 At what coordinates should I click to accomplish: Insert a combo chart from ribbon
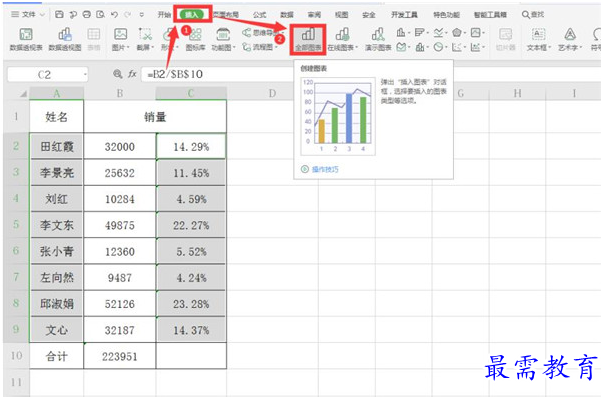click(x=420, y=47)
